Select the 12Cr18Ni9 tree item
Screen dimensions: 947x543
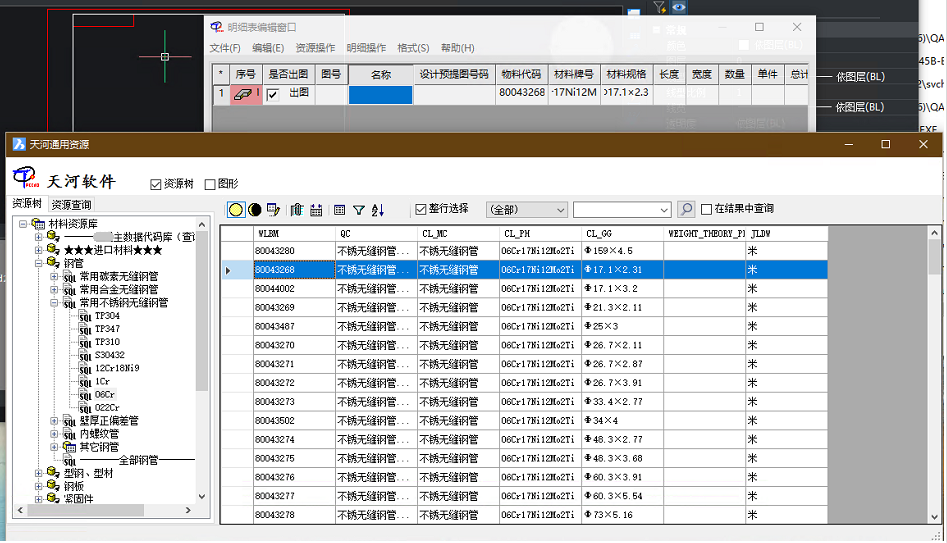117,368
